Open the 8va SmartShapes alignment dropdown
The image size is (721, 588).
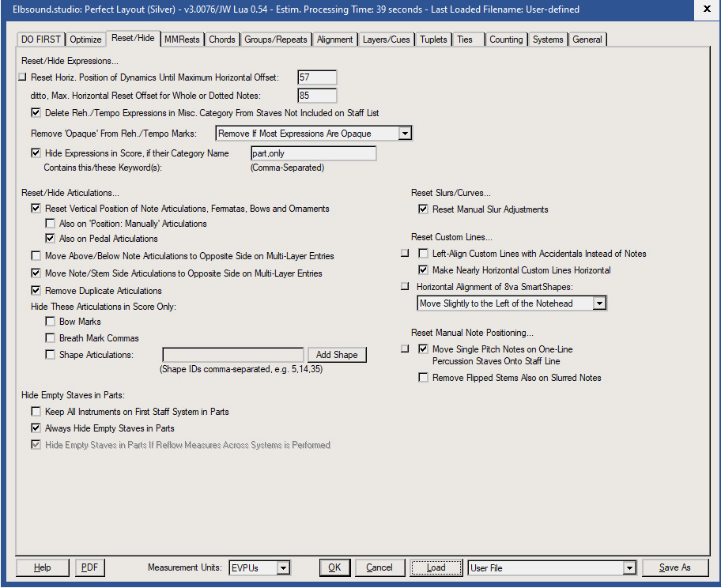599,303
